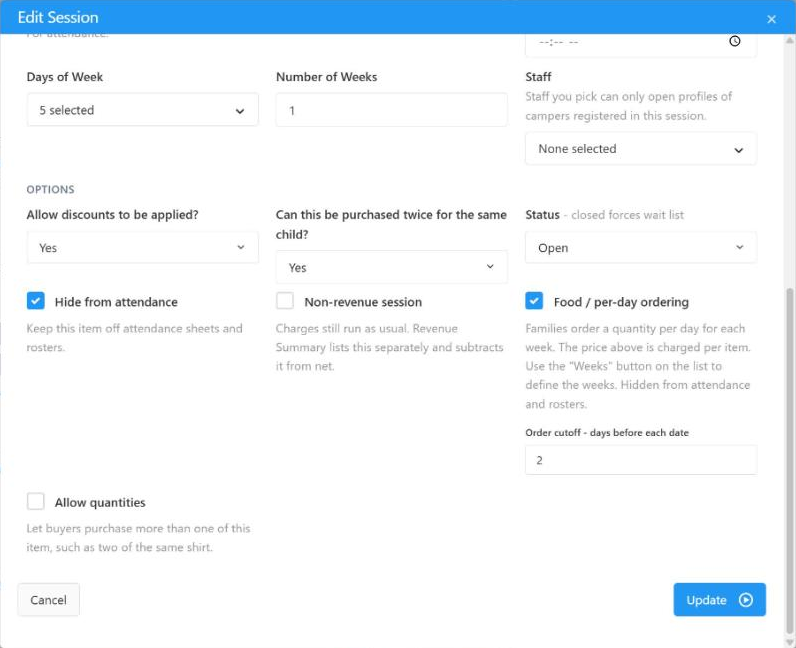796x648 pixels.
Task: Open the Allow discounts dropdown
Action: pos(143,248)
